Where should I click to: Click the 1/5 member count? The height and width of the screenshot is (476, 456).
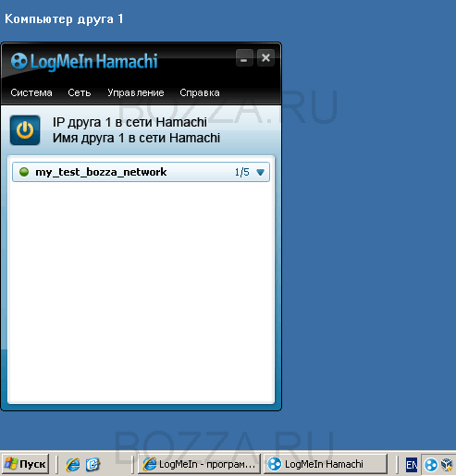click(x=242, y=172)
